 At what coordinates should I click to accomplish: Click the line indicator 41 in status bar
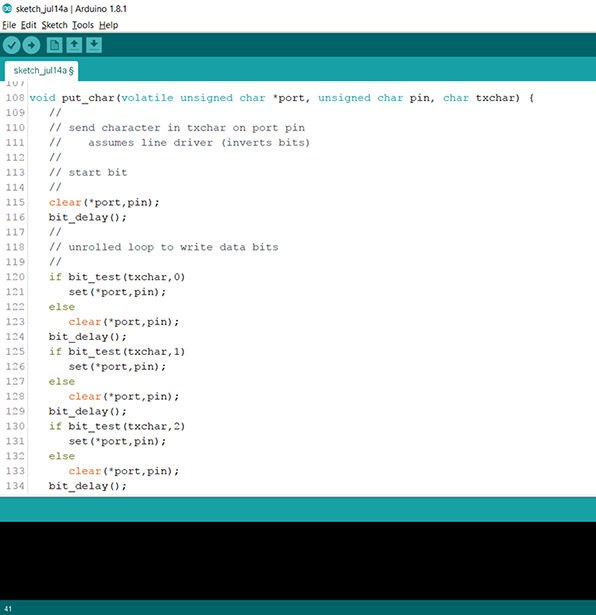[x=8, y=609]
